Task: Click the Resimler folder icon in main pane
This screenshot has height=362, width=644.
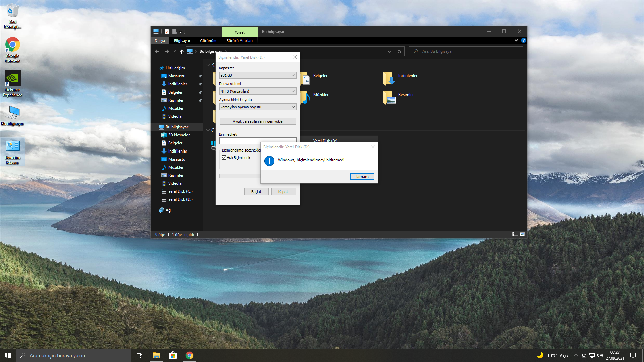Action: [x=389, y=98]
